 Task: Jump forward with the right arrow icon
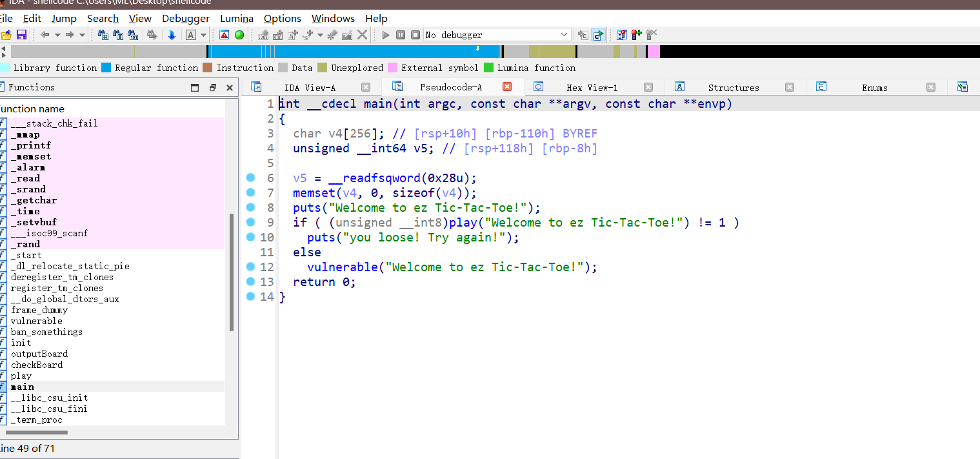pyautogui.click(x=70, y=35)
